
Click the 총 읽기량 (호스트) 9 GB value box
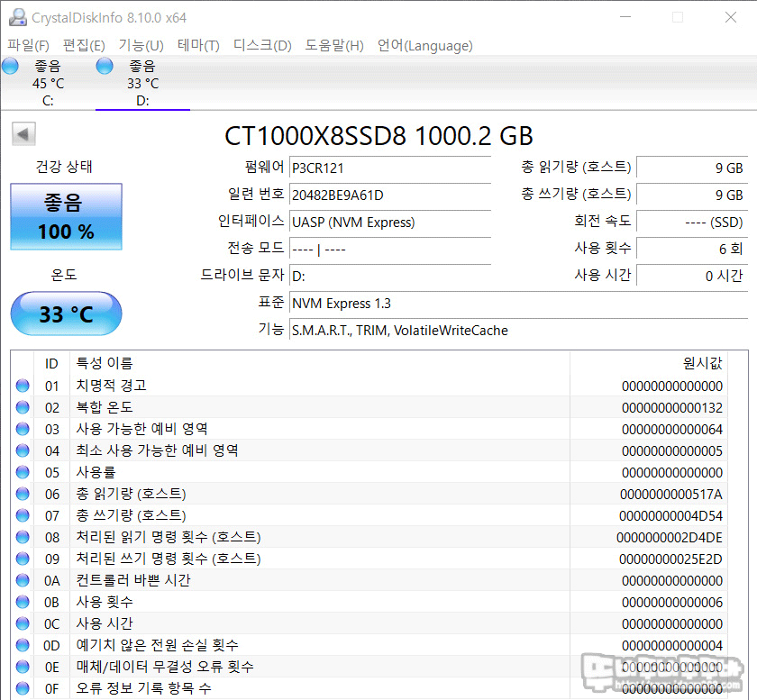coord(692,168)
